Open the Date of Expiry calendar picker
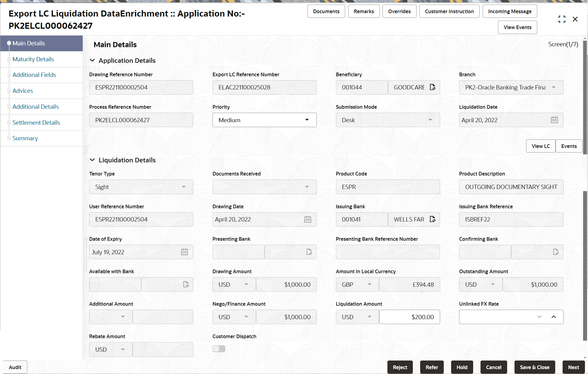 click(184, 252)
